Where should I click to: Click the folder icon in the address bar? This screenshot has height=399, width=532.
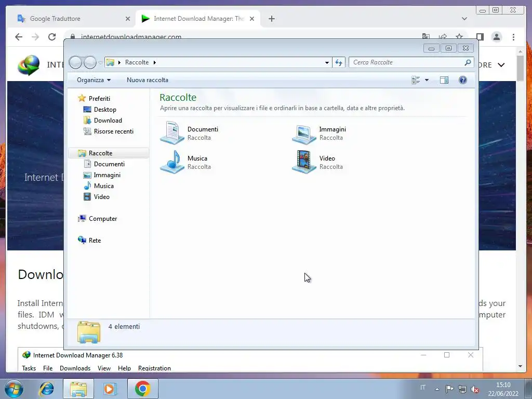point(110,62)
